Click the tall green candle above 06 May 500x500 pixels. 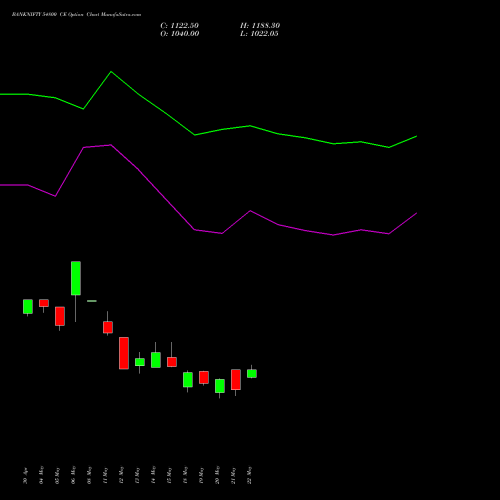(x=76, y=278)
